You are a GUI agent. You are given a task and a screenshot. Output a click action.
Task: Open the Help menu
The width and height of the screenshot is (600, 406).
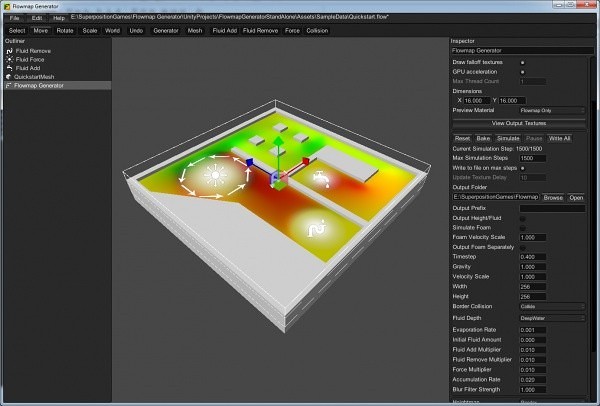(59, 18)
